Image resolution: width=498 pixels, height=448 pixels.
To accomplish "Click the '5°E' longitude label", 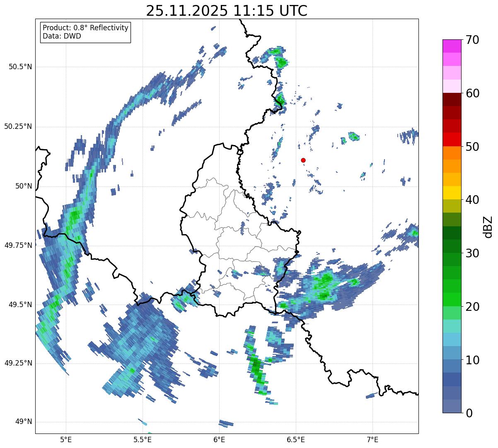I will coord(66,440).
